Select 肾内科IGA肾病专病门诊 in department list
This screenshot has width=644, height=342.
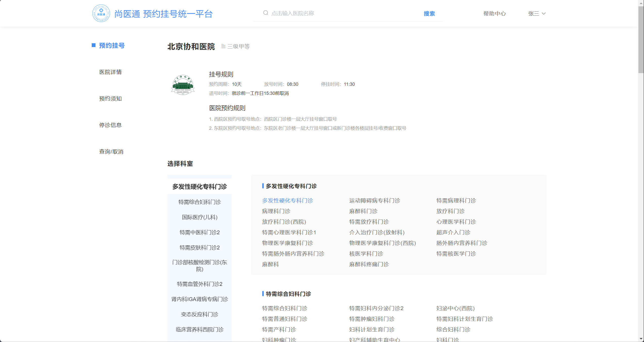[200, 299]
